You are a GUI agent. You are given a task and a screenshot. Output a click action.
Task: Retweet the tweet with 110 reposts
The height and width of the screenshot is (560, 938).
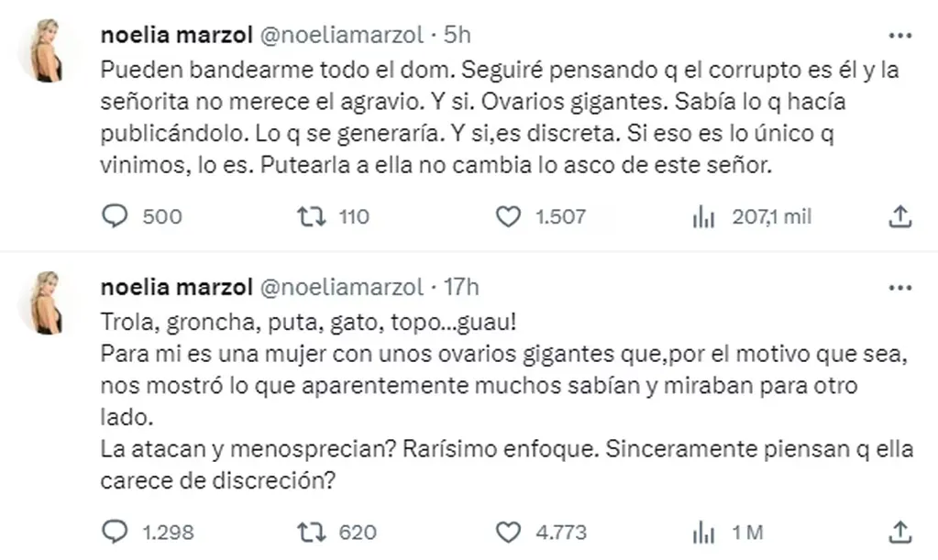coord(309,216)
